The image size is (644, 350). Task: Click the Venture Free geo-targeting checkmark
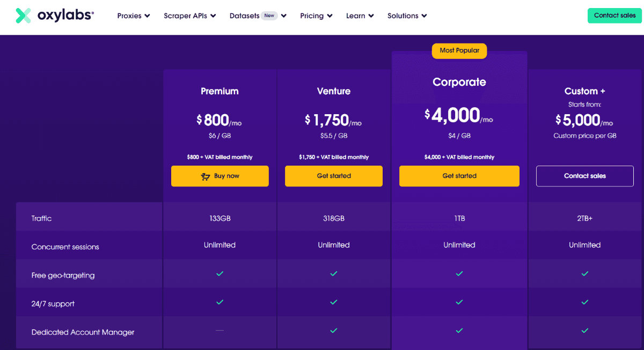(334, 273)
